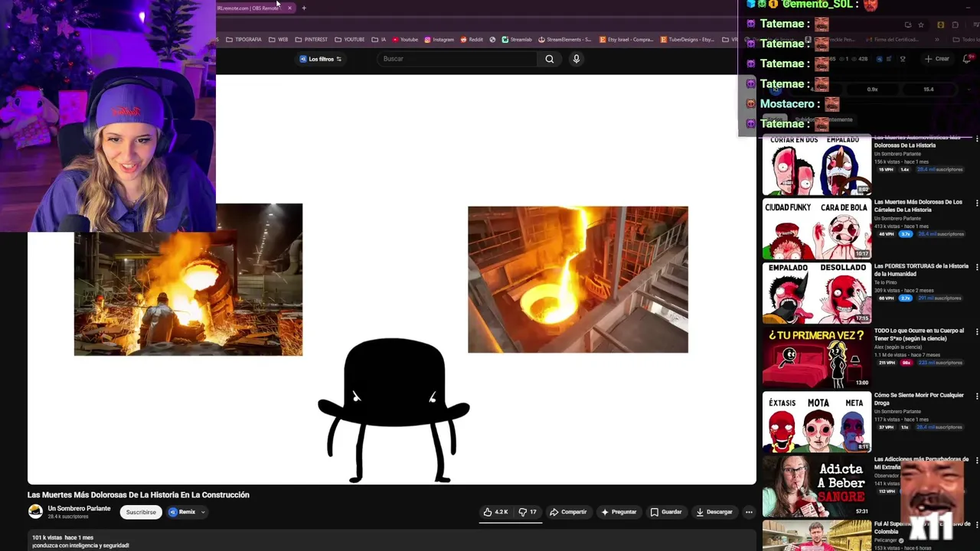Open the Reddit bookmark

(472, 39)
